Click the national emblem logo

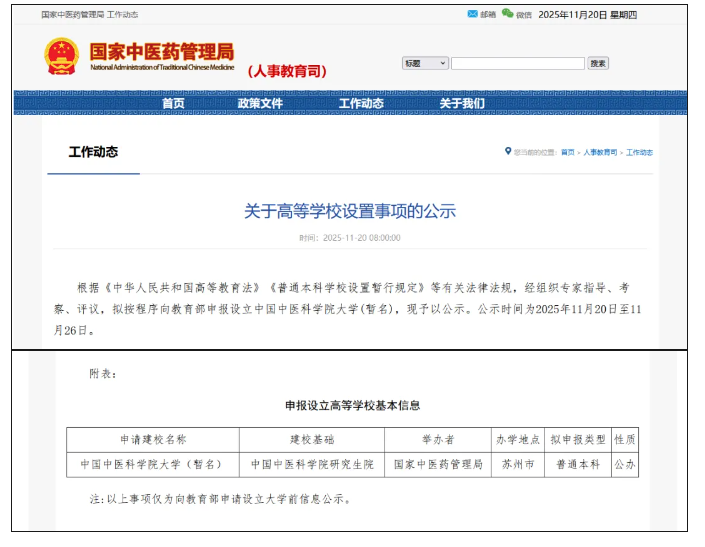63,57
